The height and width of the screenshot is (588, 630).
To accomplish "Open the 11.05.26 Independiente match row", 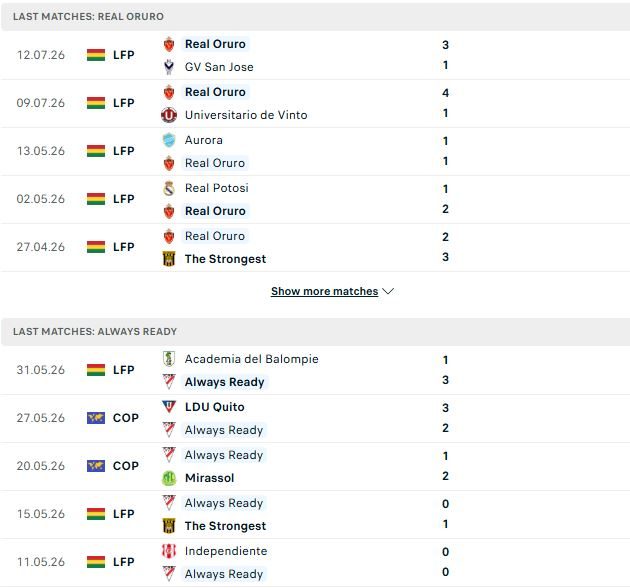I will tap(315, 562).
